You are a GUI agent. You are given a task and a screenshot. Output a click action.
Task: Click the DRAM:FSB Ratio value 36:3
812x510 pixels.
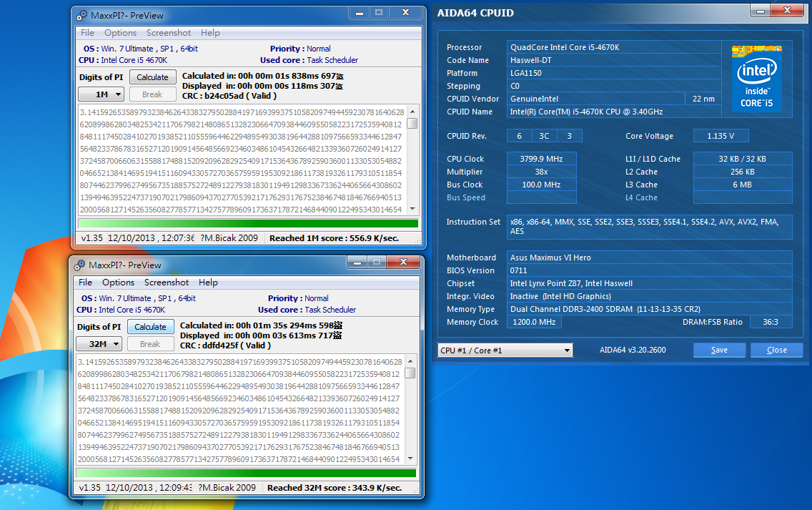(771, 322)
